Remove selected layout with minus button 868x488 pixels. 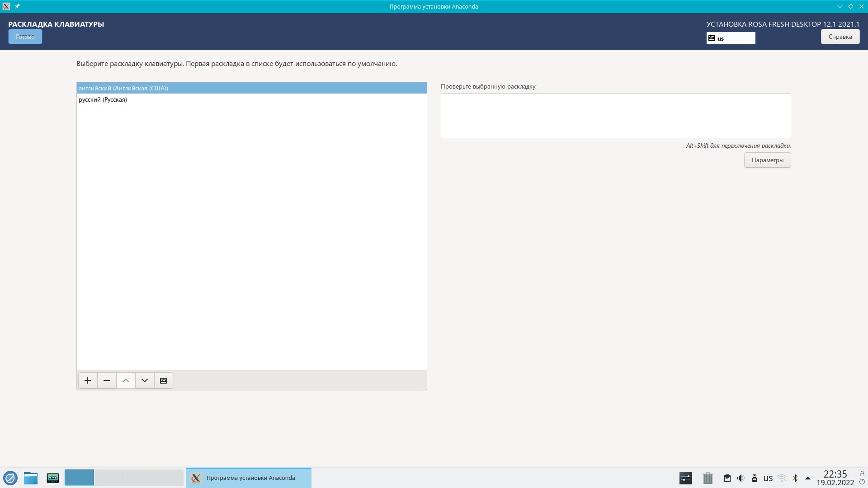[107, 380]
